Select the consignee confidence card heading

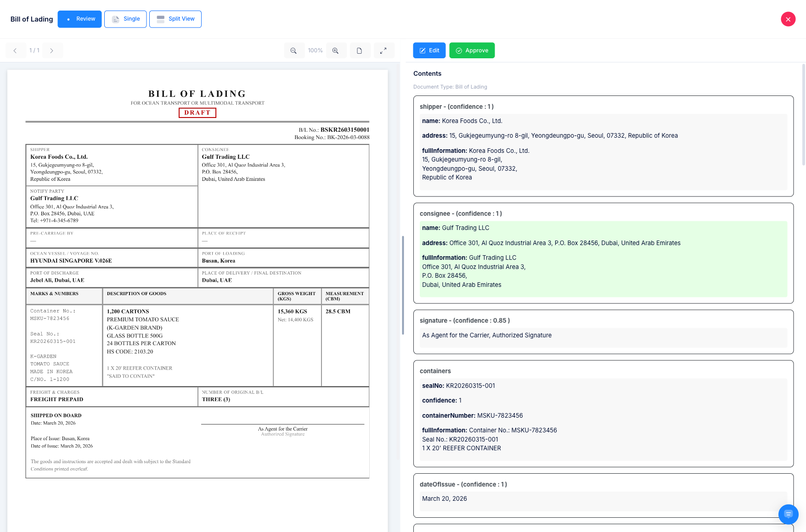[461, 213]
